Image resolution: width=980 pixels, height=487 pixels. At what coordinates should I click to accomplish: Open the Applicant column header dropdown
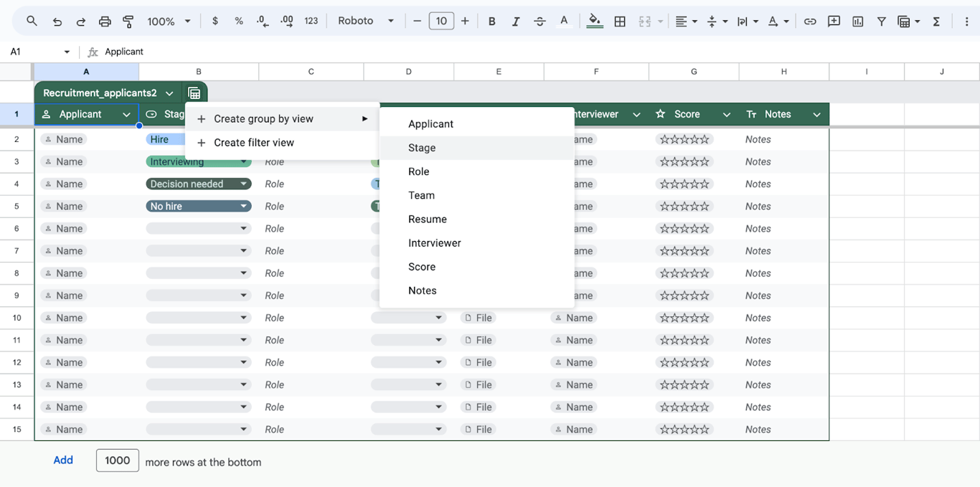click(126, 115)
